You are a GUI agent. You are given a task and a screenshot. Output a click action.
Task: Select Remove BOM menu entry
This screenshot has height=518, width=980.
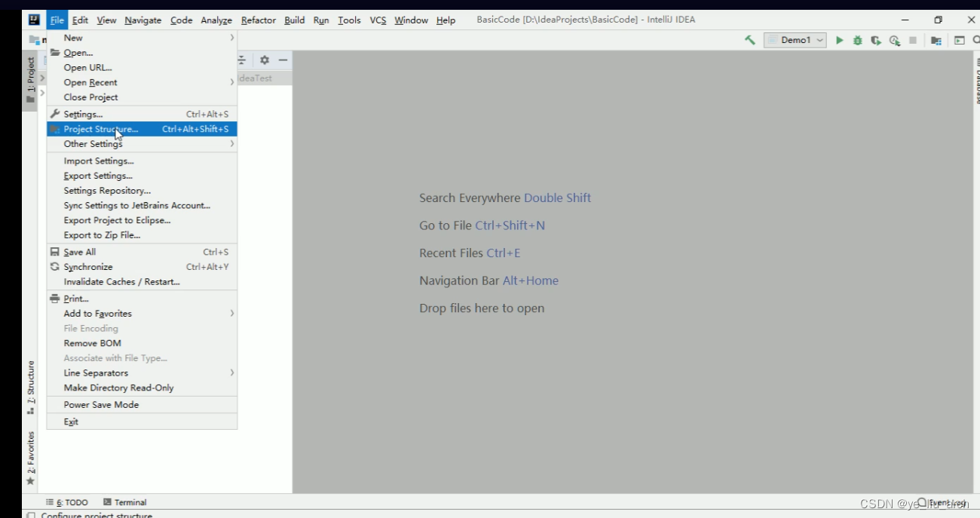[142, 343]
